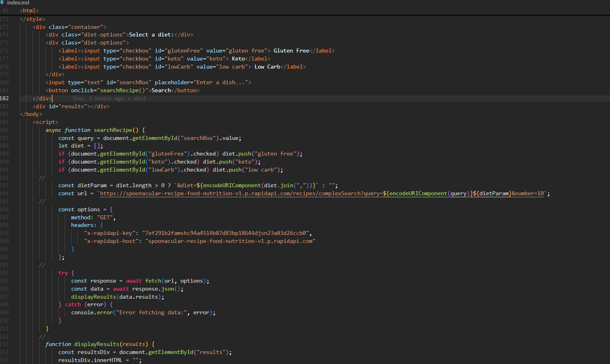610x364 pixels.
Task: Click the 'async function searchRecipe()' declaration
Action: pyautogui.click(x=92, y=130)
